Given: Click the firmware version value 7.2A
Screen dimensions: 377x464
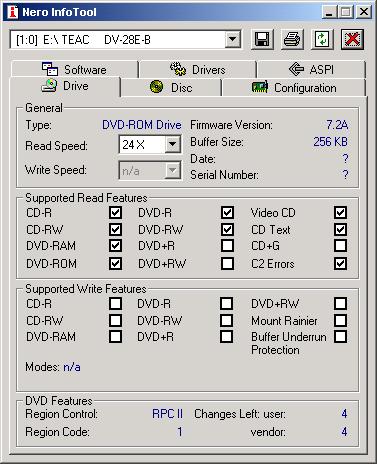Looking at the screenshot, I should tap(337, 125).
